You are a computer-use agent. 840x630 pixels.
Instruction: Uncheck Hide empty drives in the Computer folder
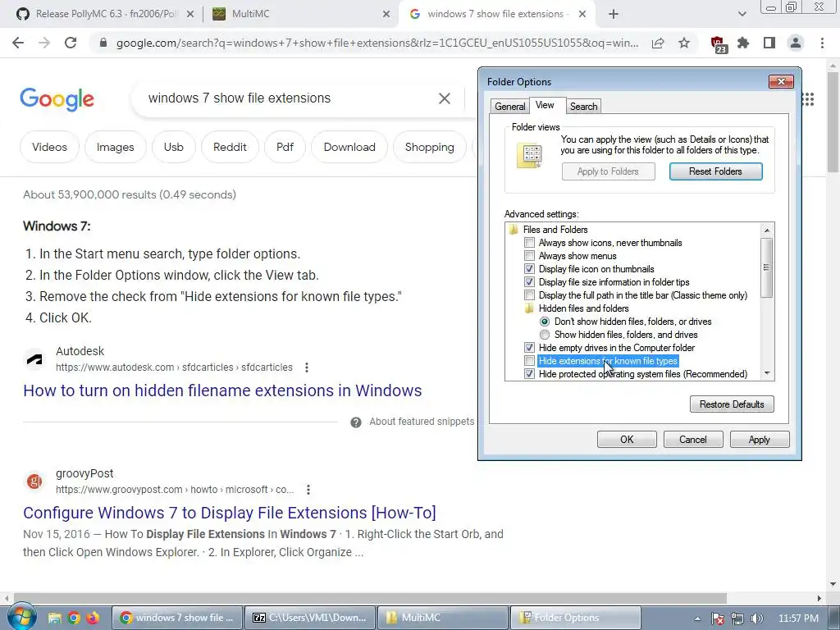point(529,348)
